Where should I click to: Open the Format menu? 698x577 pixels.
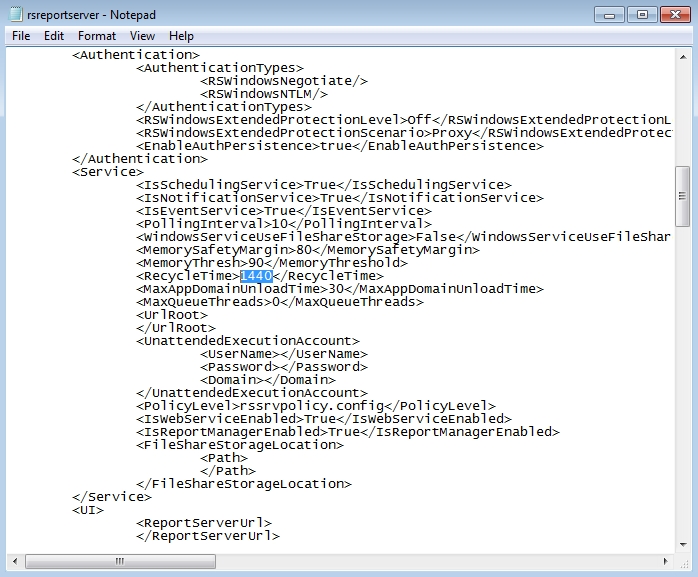coord(97,36)
